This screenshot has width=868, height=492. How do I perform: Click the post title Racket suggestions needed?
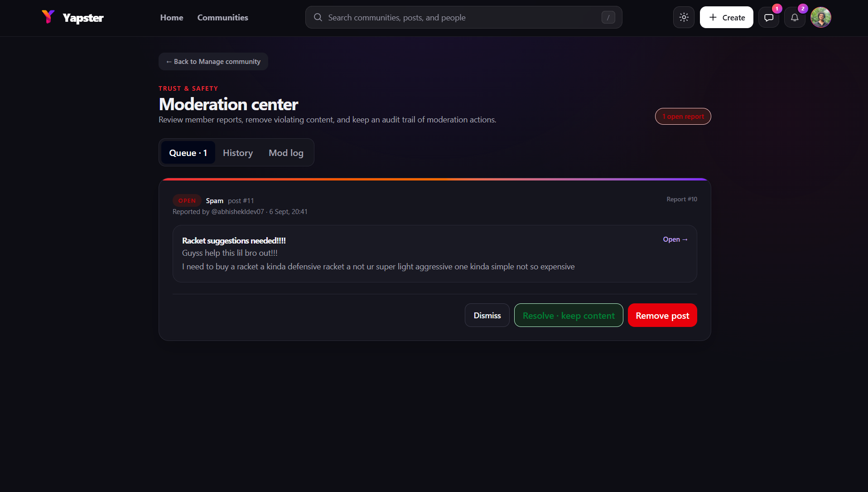pyautogui.click(x=234, y=241)
